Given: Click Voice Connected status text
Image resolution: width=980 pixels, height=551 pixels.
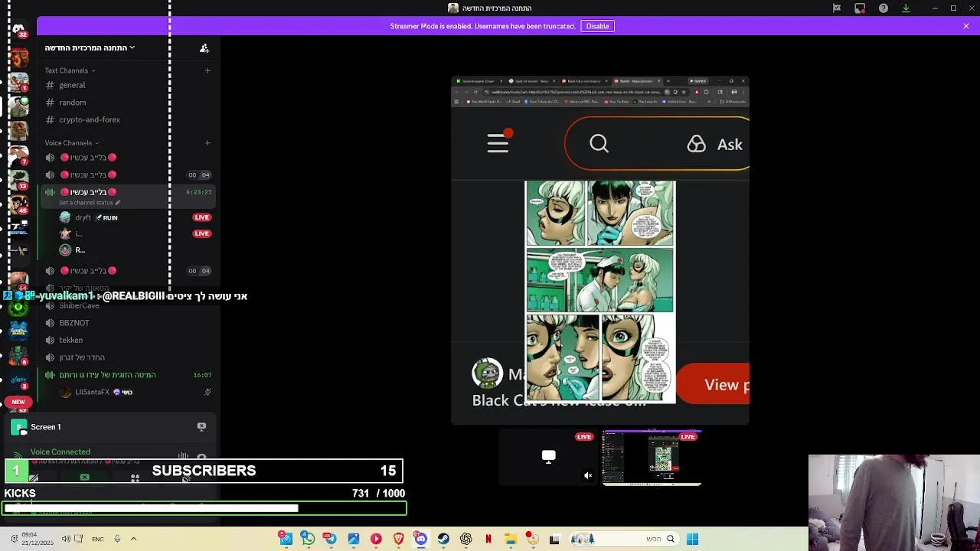Looking at the screenshot, I should (x=60, y=452).
